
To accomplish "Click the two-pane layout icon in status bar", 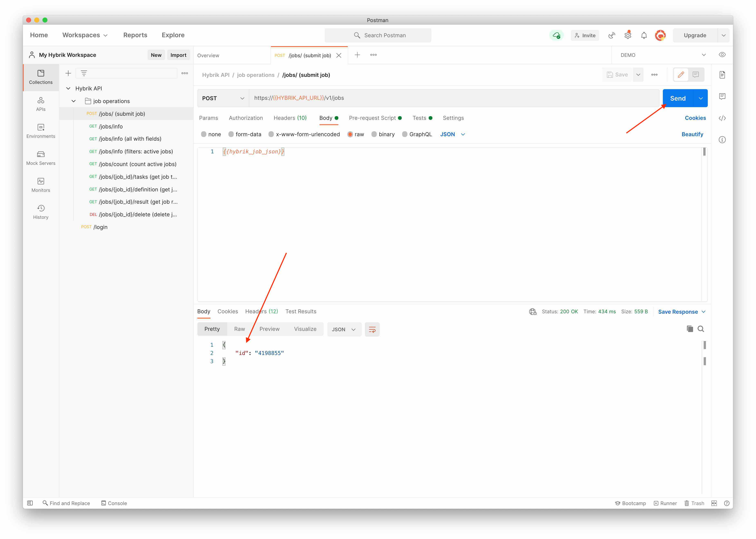I will [x=714, y=503].
